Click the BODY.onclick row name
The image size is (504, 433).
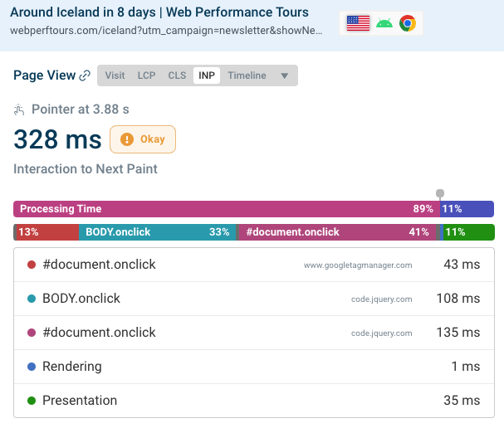pos(81,299)
